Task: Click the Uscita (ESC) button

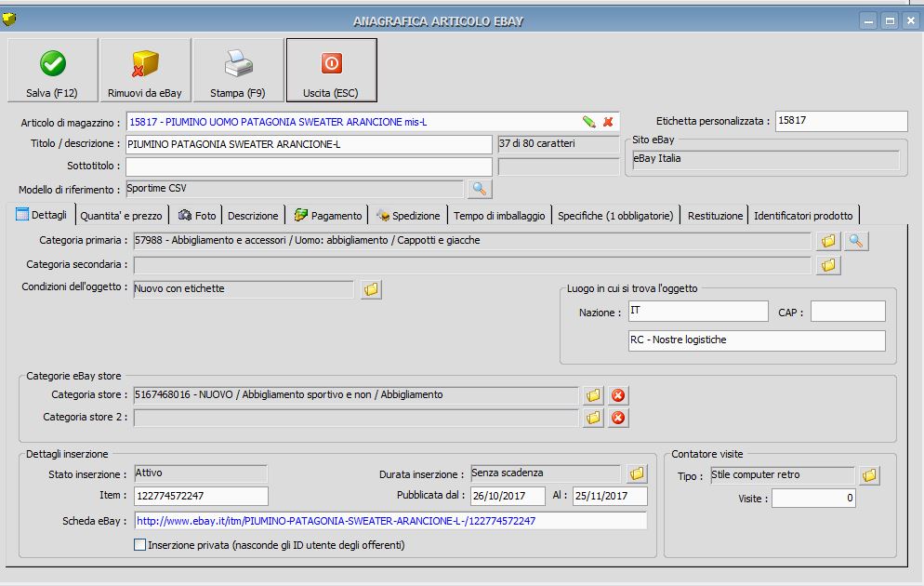Action: [x=331, y=70]
